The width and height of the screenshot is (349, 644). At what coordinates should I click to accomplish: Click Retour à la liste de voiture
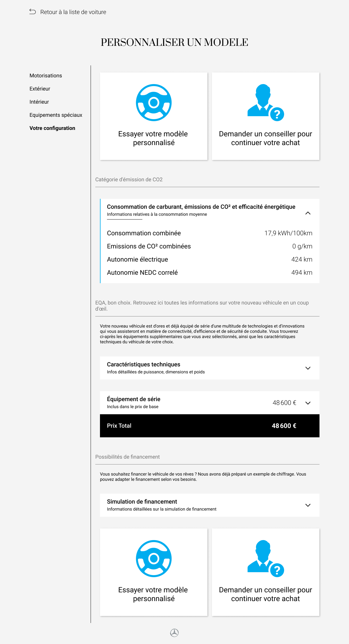point(73,12)
